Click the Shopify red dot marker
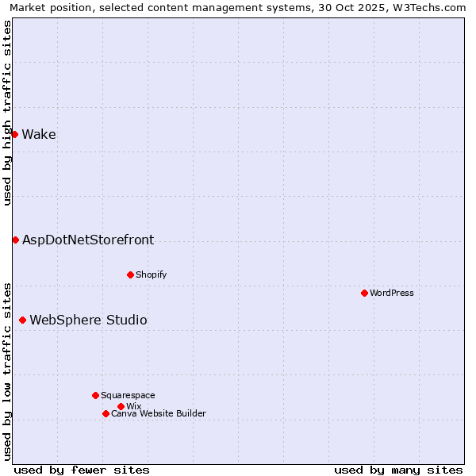This screenshot has height=476, width=476. coord(130,274)
